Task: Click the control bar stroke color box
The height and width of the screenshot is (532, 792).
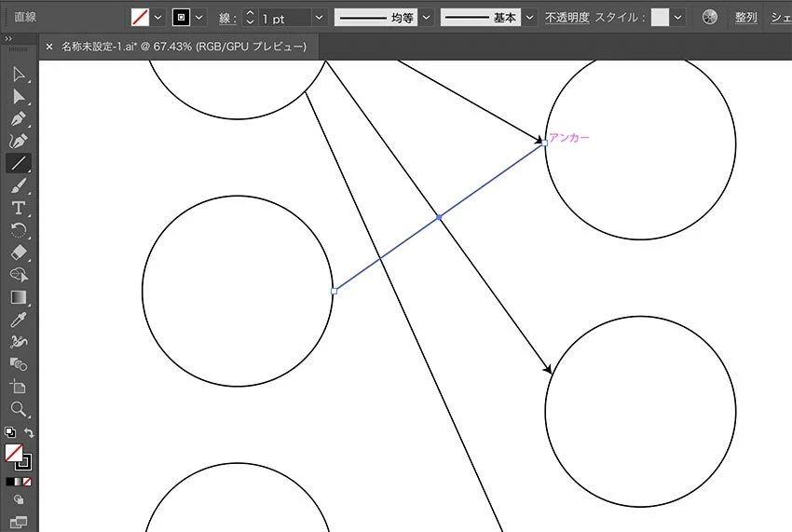Action: (x=181, y=17)
